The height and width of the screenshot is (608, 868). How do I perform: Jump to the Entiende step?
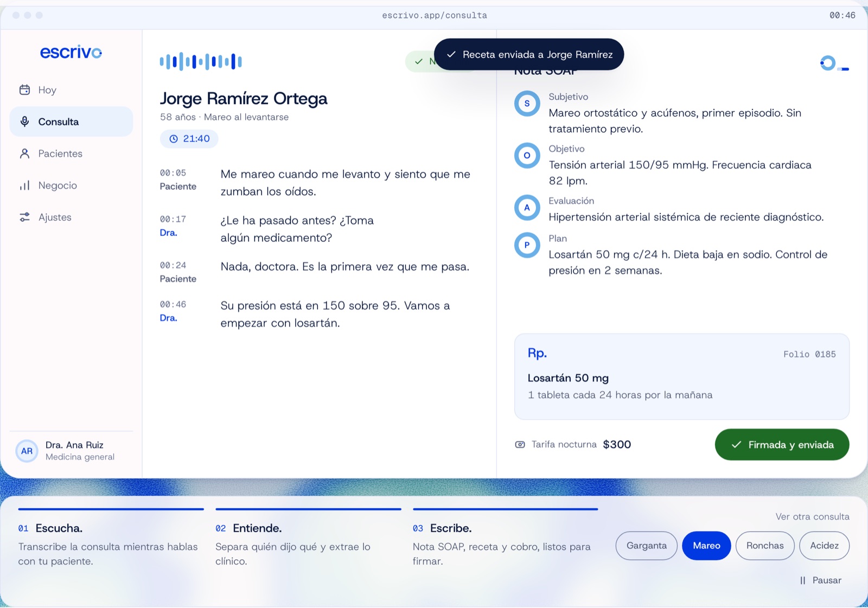coord(308,537)
